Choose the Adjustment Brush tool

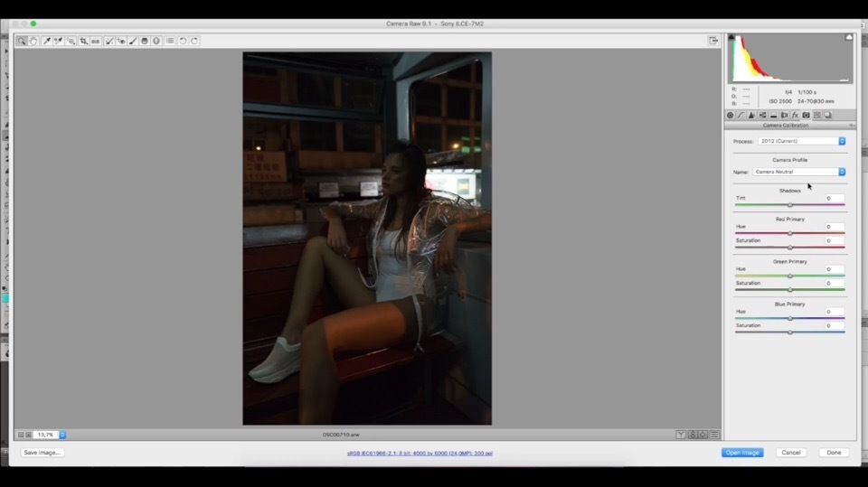(133, 41)
